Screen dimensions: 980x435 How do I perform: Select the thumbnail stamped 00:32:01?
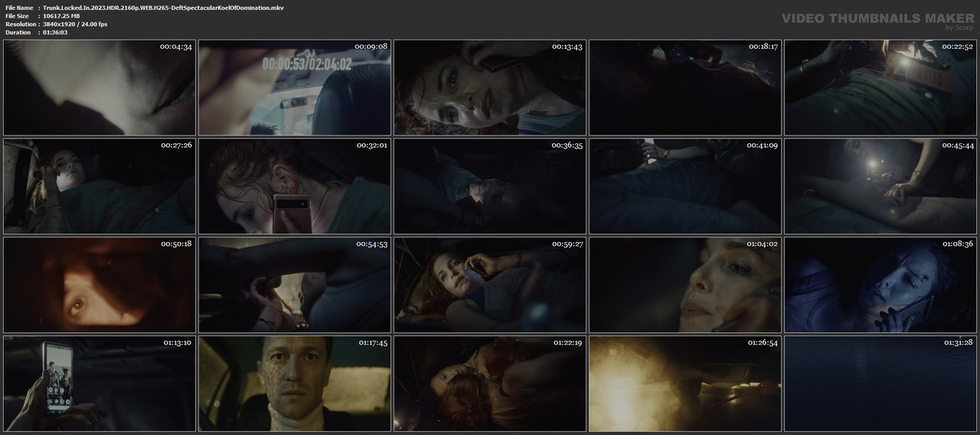(x=295, y=186)
